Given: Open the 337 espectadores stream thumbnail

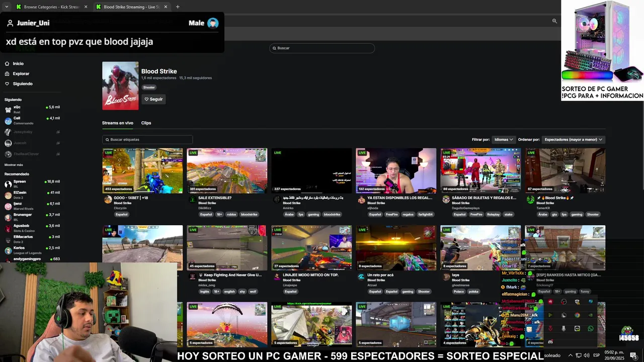Looking at the screenshot, I should coord(311,170).
